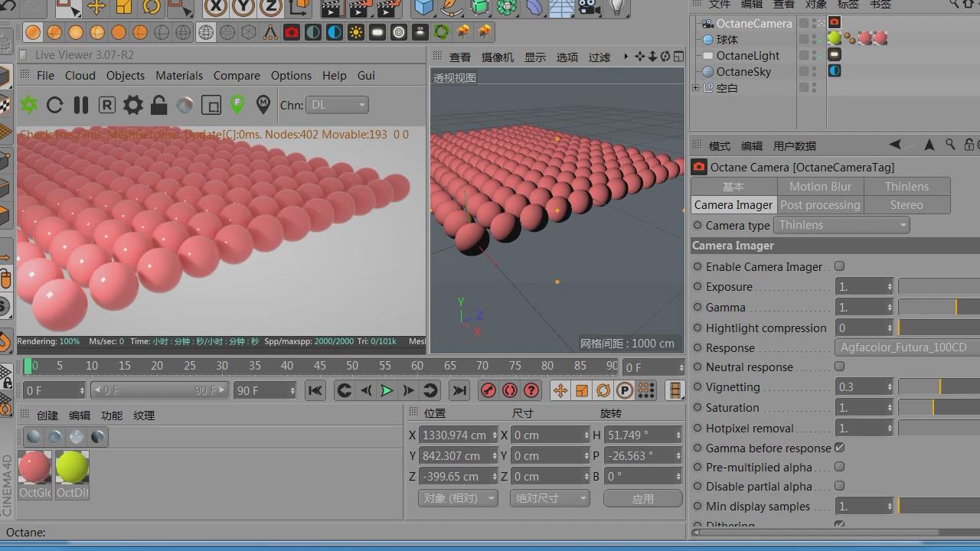Switch to Post processing tab
The width and height of the screenshot is (980, 551).
820,205
